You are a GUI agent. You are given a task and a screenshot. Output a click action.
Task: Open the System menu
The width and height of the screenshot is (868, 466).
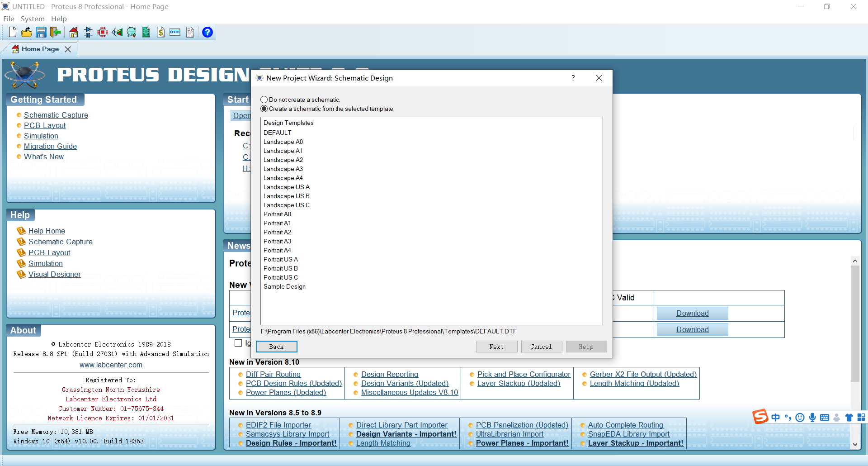coord(33,19)
